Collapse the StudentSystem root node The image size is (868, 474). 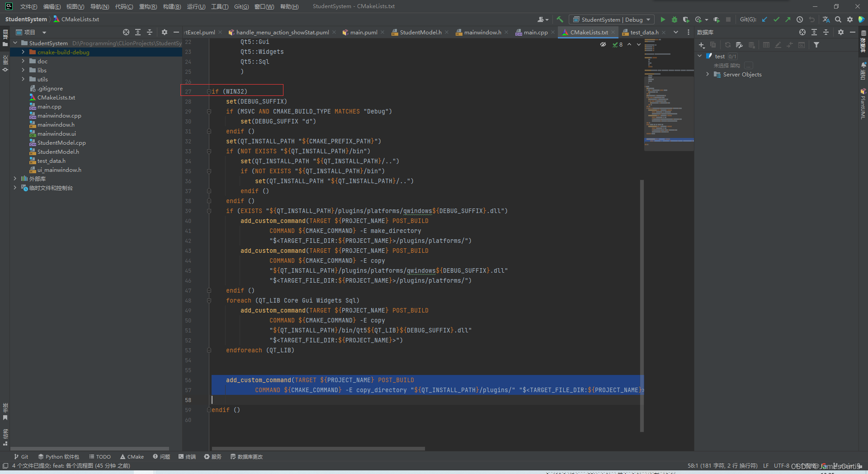click(15, 43)
